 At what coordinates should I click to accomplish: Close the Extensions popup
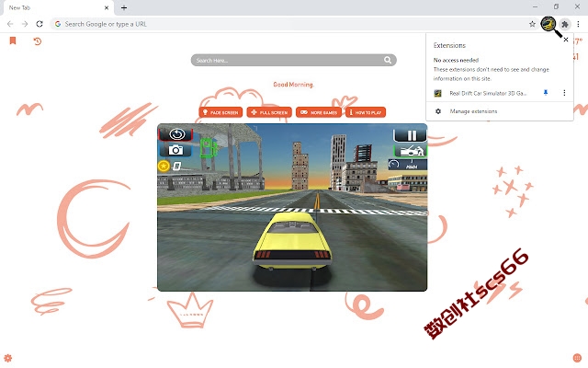566,40
